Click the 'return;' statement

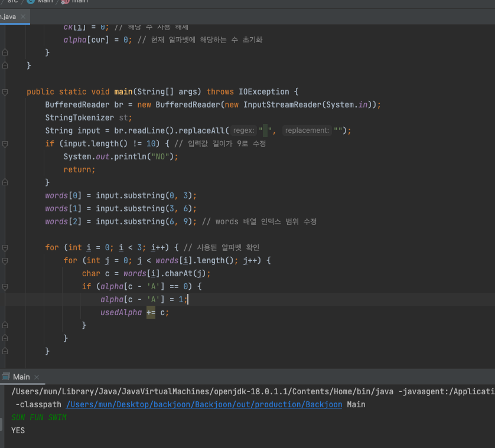point(79,170)
